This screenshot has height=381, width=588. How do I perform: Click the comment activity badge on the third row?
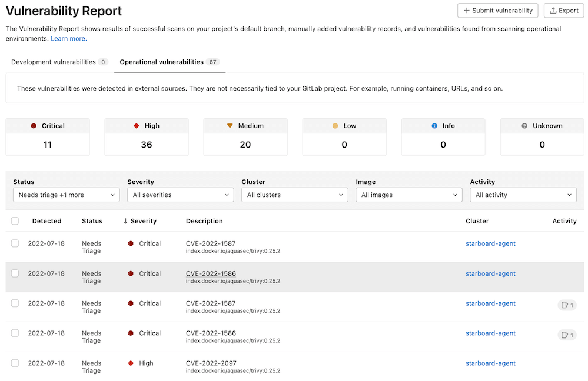point(566,305)
